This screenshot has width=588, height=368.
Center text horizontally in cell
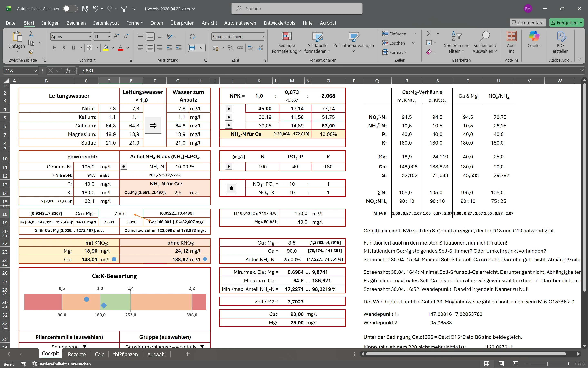[150, 48]
